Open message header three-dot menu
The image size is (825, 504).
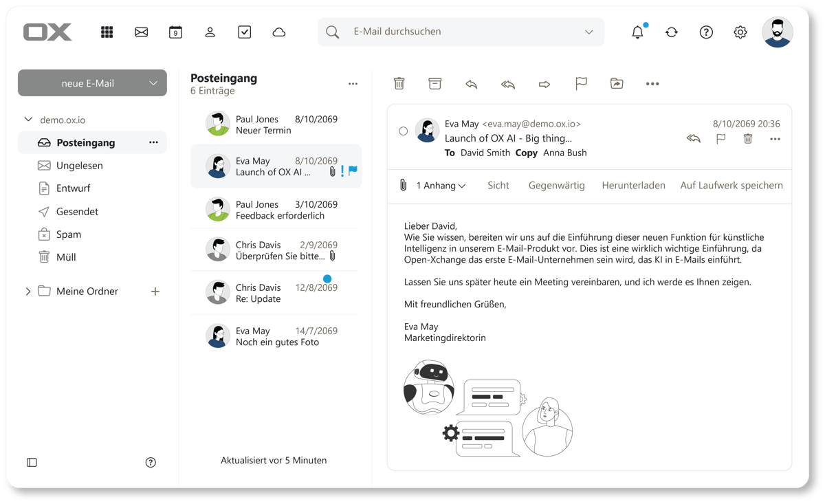(775, 139)
